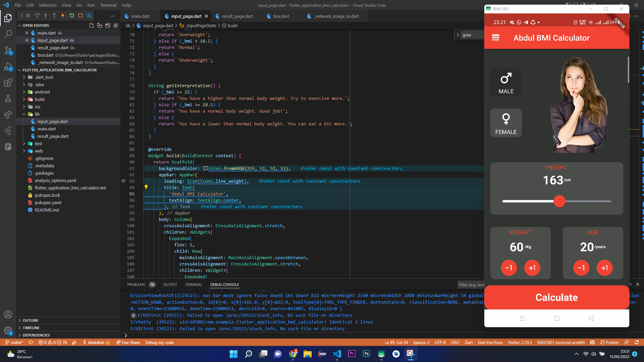
Task: Open the Source Control view
Action: 8,50
